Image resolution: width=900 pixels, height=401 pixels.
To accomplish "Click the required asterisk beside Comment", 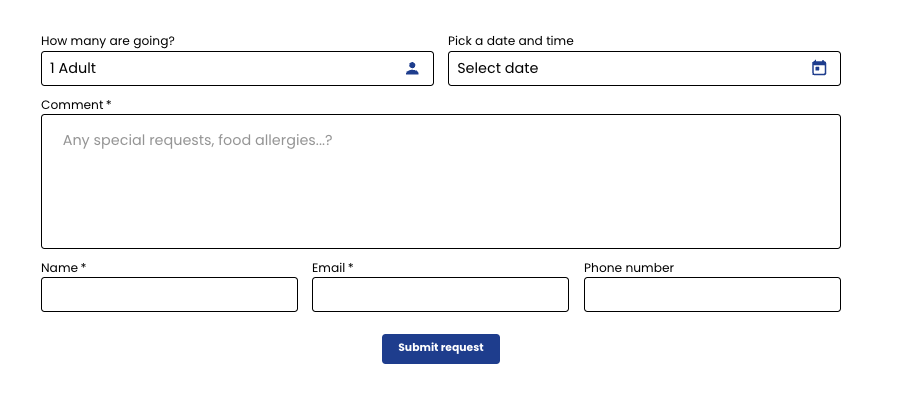I will [108, 104].
